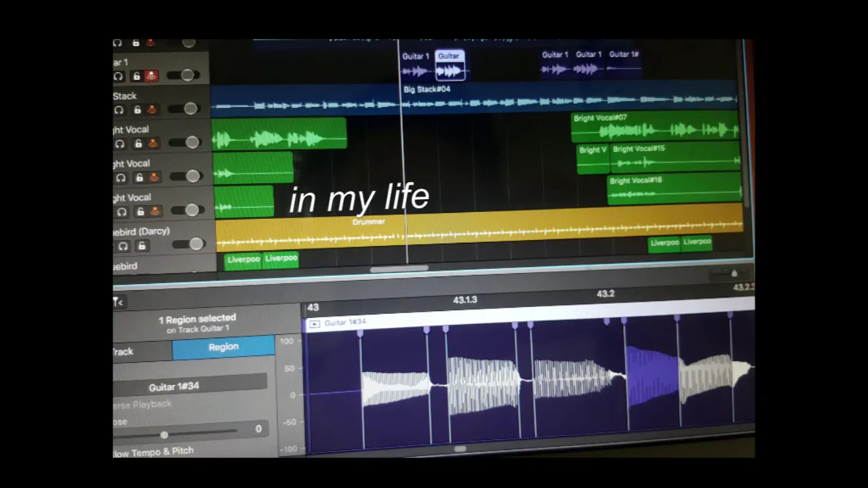Screen dimensions: 868x488
Task: Click the Guitar 1 track volume slider knob
Action: tap(187, 75)
